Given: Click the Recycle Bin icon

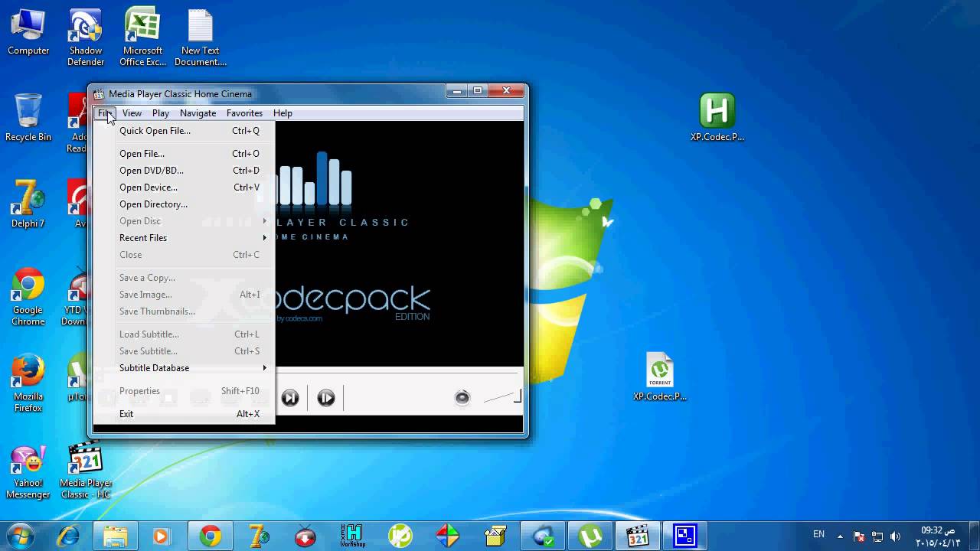Looking at the screenshot, I should [x=28, y=118].
